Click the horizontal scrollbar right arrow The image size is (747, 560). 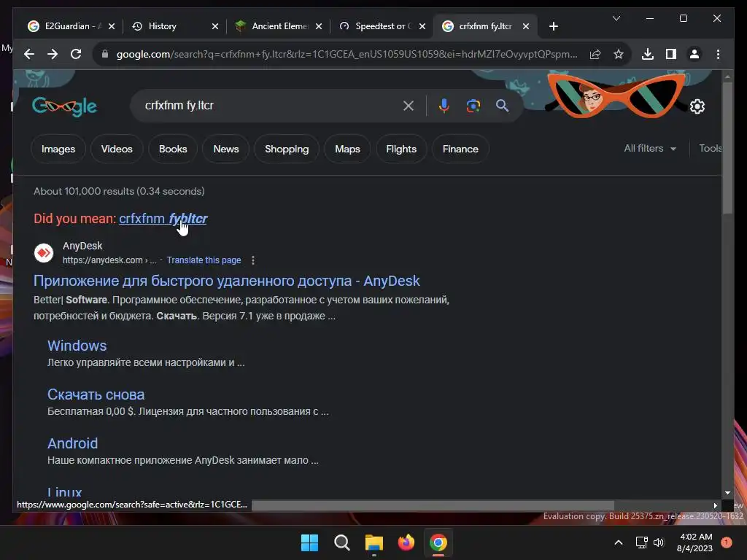(715, 505)
